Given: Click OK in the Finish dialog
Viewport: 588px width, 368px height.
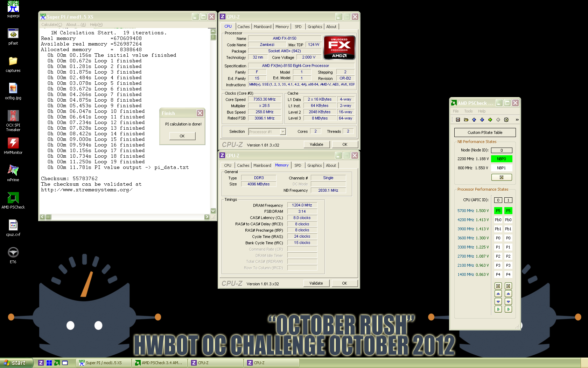Looking at the screenshot, I should pos(182,136).
